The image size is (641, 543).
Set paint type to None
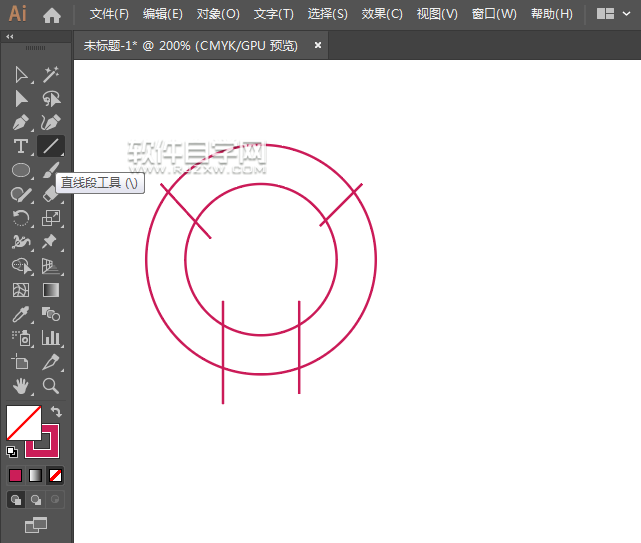pyautogui.click(x=56, y=475)
